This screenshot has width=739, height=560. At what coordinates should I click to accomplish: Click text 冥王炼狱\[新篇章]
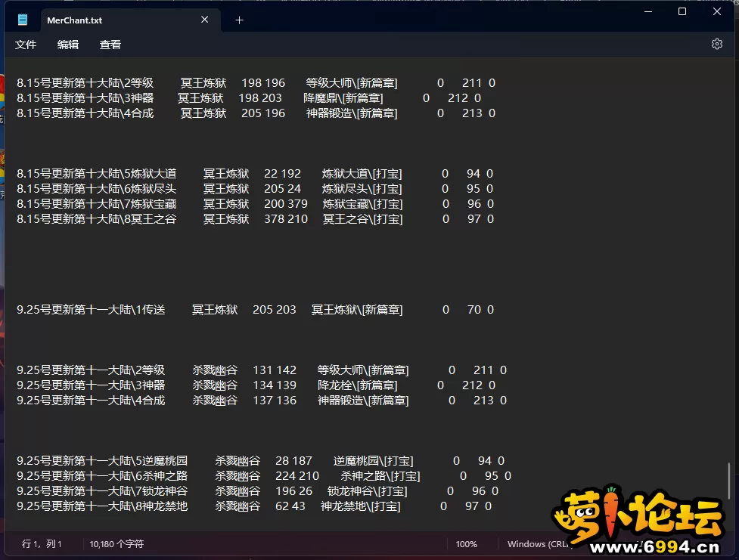pyautogui.click(x=357, y=310)
